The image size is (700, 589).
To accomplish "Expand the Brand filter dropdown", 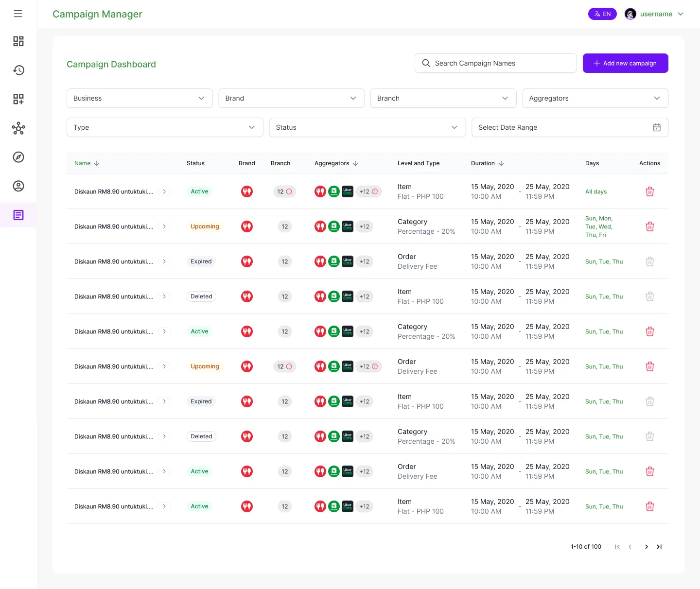I will pyautogui.click(x=291, y=98).
